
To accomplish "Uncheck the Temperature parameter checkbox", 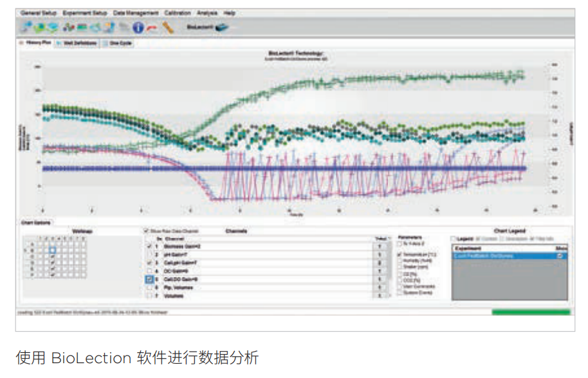I will pos(400,254).
